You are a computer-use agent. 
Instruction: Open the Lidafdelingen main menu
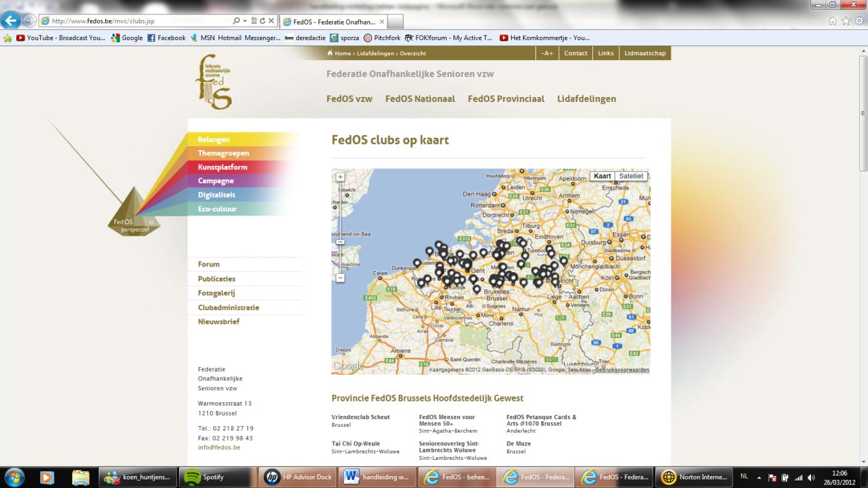coord(587,99)
